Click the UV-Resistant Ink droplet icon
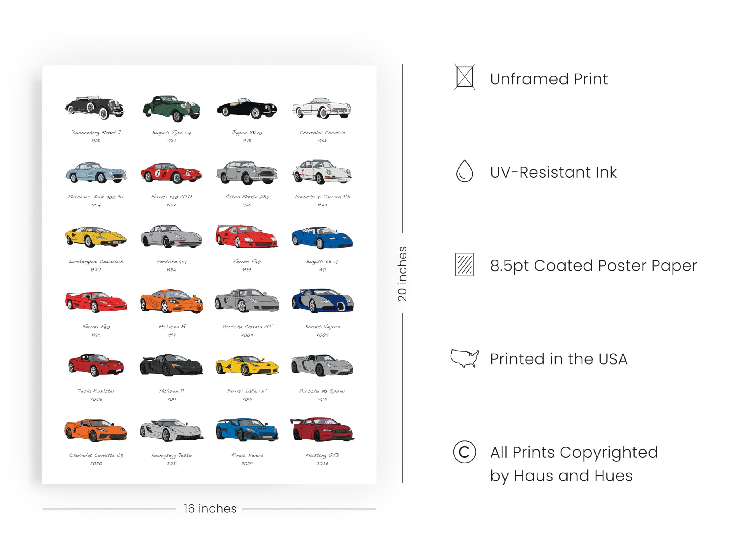 pyautogui.click(x=464, y=171)
